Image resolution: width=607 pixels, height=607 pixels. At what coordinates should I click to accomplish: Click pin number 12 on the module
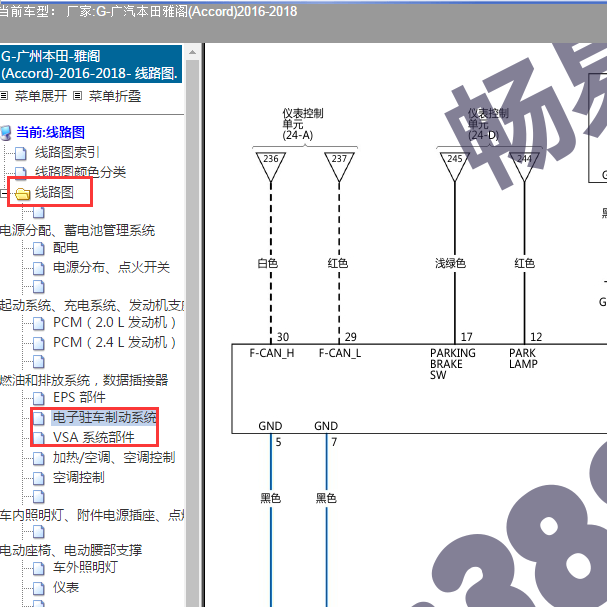pos(536,337)
